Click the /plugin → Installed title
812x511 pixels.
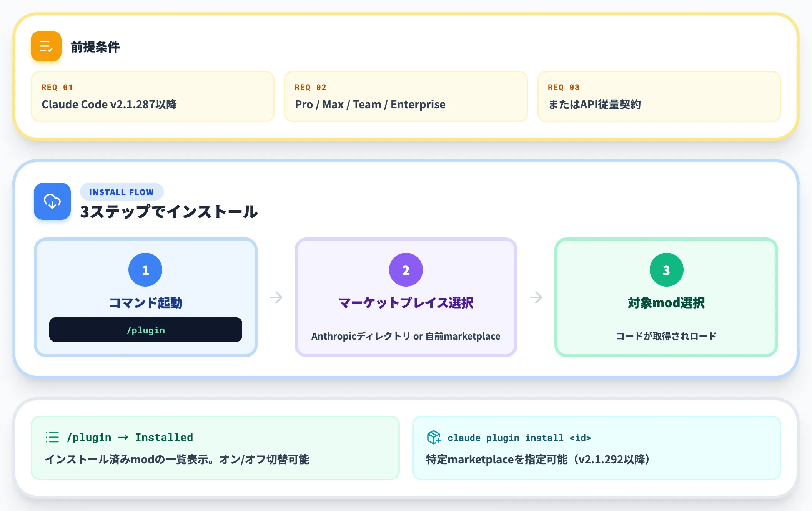click(x=130, y=437)
